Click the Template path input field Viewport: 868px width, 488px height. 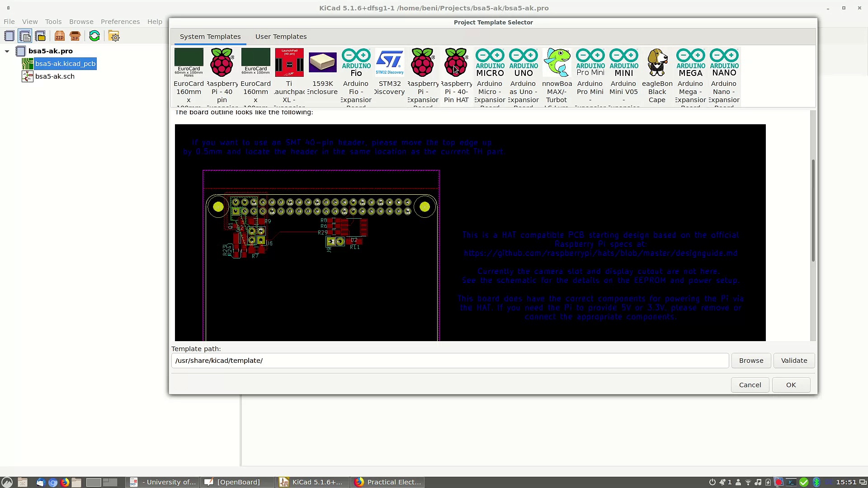click(449, 361)
